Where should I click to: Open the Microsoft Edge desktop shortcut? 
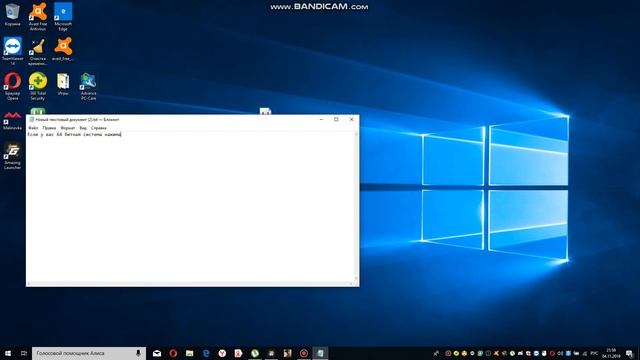tap(63, 16)
